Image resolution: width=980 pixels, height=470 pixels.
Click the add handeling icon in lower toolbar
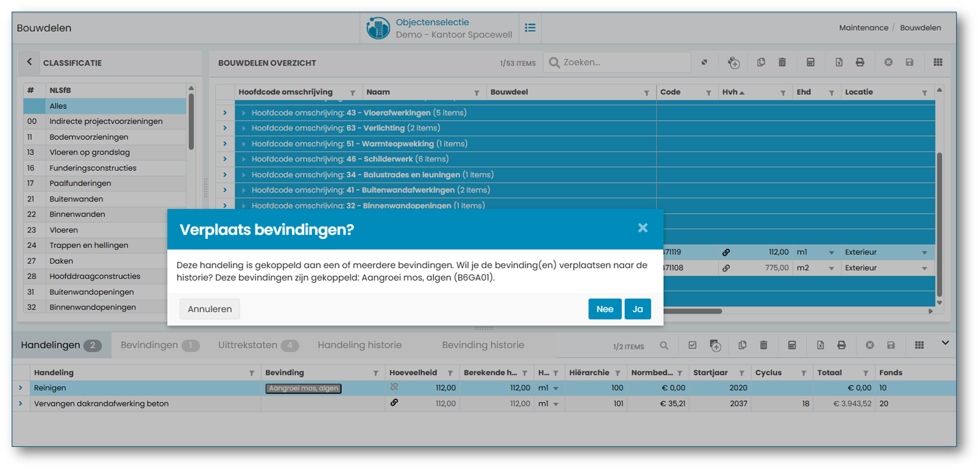715,346
